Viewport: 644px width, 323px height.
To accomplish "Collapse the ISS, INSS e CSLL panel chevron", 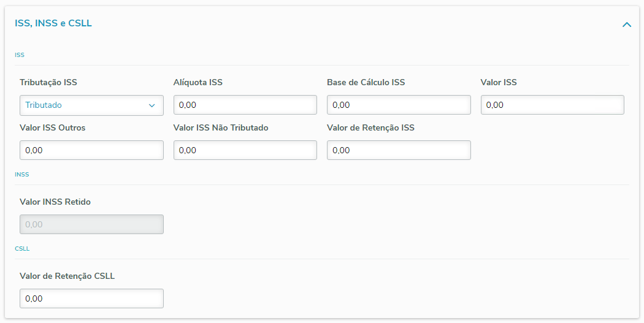I will pyautogui.click(x=626, y=25).
